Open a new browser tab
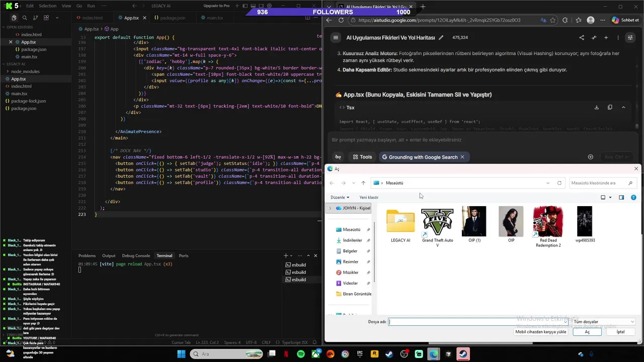The height and width of the screenshot is (362, 644). 423,7
